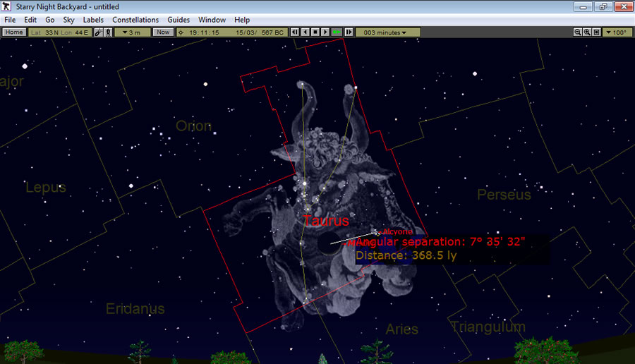This screenshot has height=364, width=635.
Task: Click the Starry Night app icon in title bar
Action: 6,6
